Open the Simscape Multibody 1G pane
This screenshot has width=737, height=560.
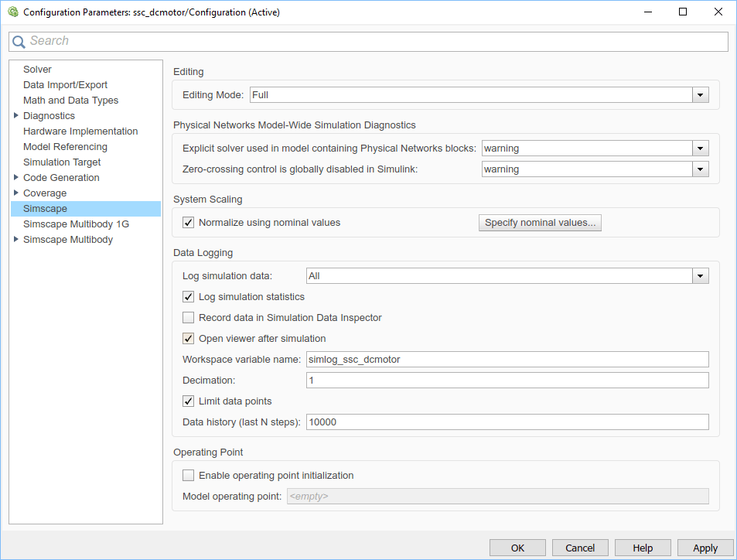[x=76, y=224]
